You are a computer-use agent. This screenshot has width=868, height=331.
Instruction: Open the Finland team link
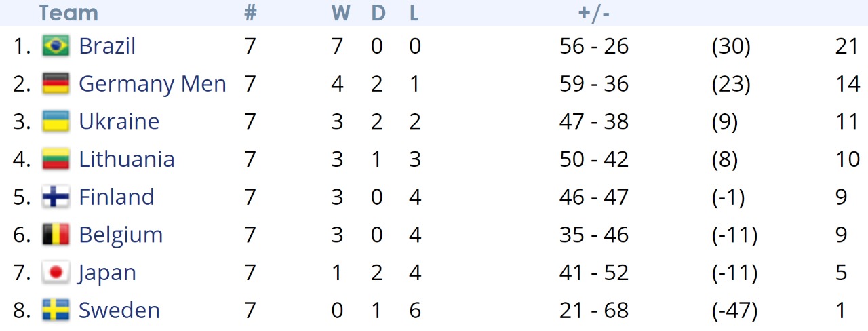click(x=117, y=197)
